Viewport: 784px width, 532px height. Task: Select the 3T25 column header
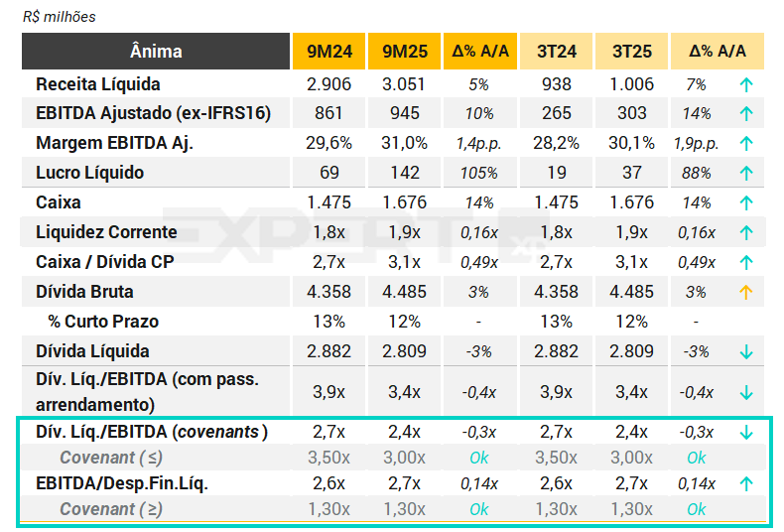tap(631, 52)
